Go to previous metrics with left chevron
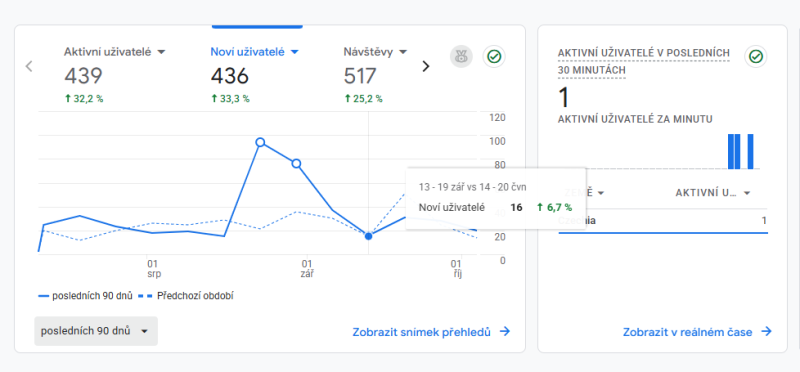This screenshot has height=372, width=800. pyautogui.click(x=29, y=66)
